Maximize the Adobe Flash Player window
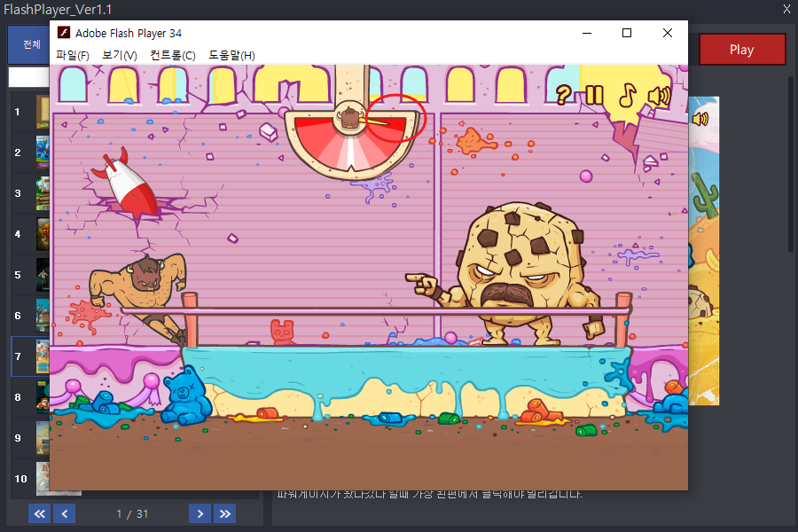This screenshot has height=532, width=798. pos(627,33)
